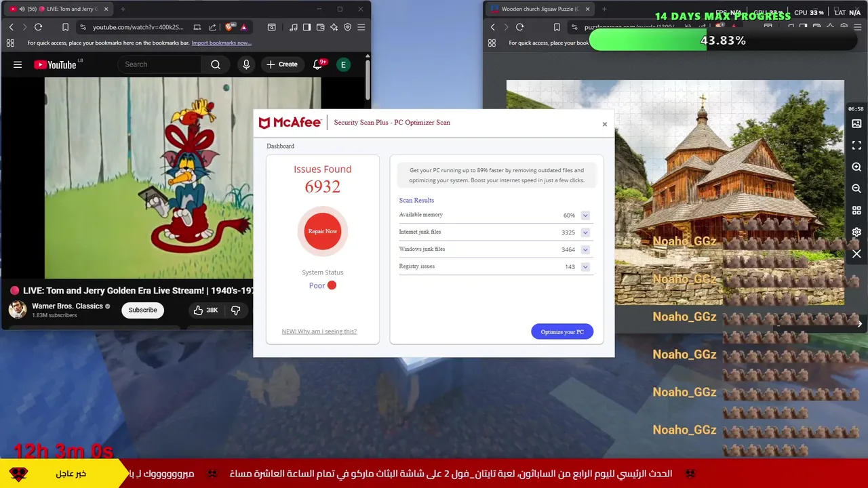Open the music playlist icon in Brave toolbar
This screenshot has width=868, height=488.
(x=293, y=27)
